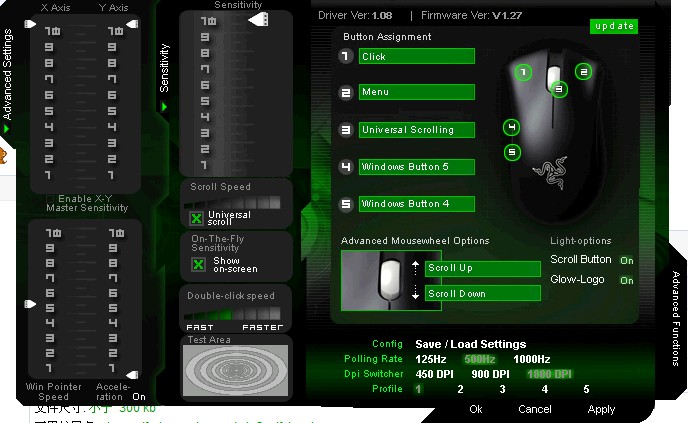
Task: Toggle Show on-screen checkbox
Action: tap(197, 264)
